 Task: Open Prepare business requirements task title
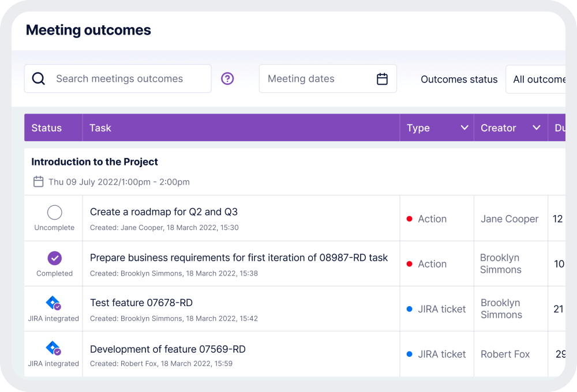click(239, 258)
